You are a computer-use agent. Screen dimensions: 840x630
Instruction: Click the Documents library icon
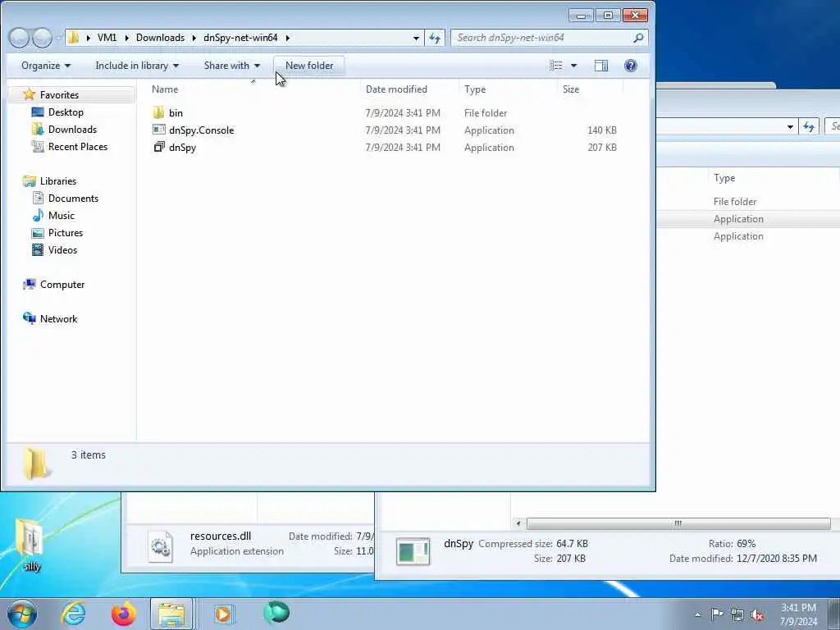38,199
